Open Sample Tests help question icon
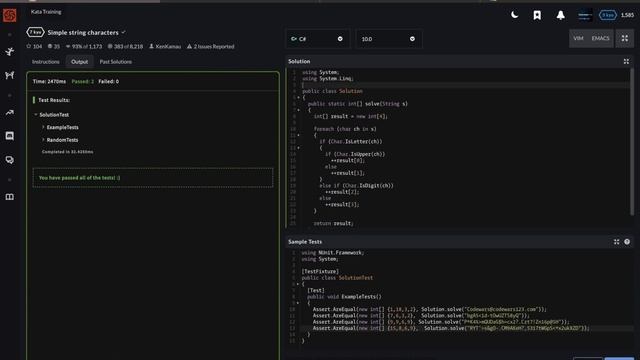Screen dimensions: 640x360 pyautogui.click(x=627, y=242)
